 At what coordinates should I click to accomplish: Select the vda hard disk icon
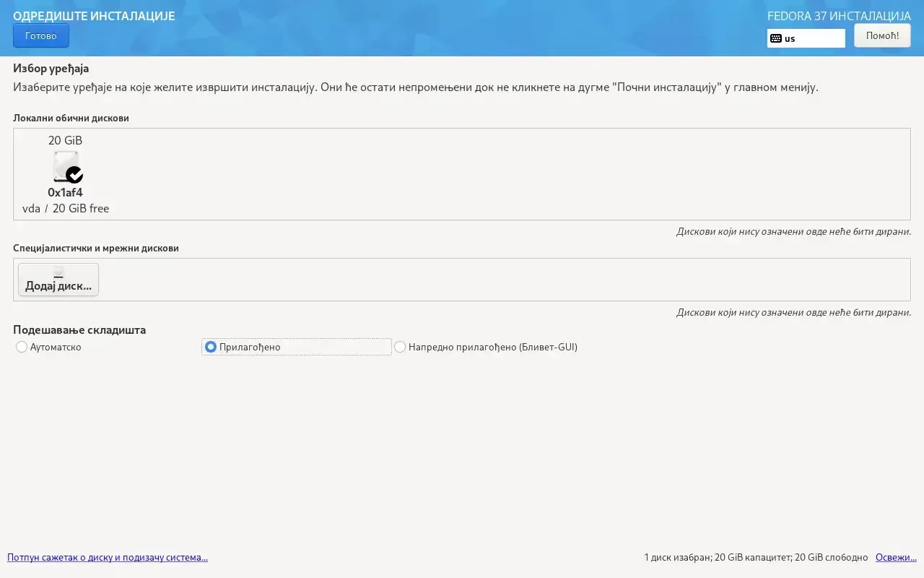65,166
